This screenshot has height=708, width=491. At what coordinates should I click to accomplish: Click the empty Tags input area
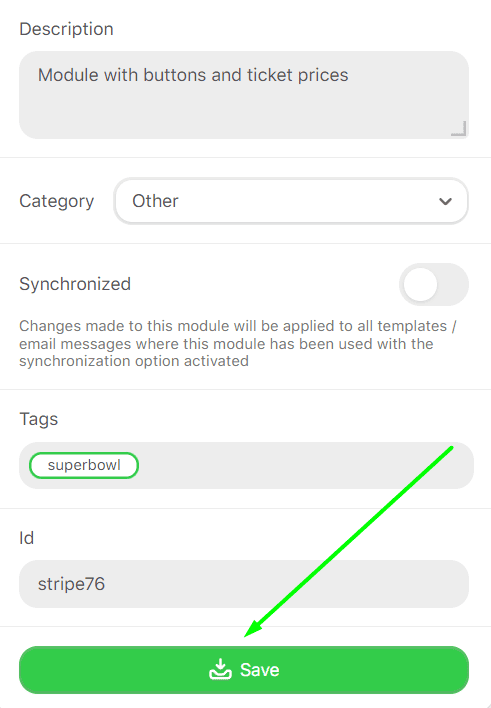(x=305, y=466)
